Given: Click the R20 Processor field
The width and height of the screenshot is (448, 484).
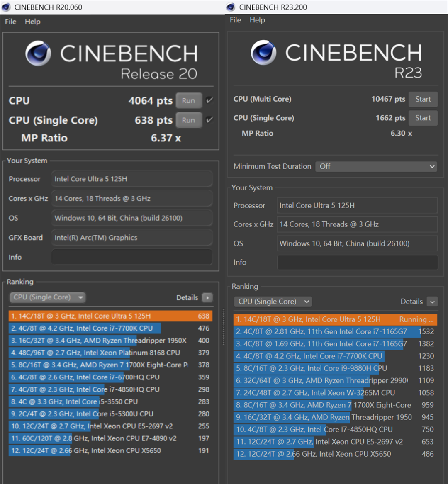Looking at the screenshot, I should [132, 179].
